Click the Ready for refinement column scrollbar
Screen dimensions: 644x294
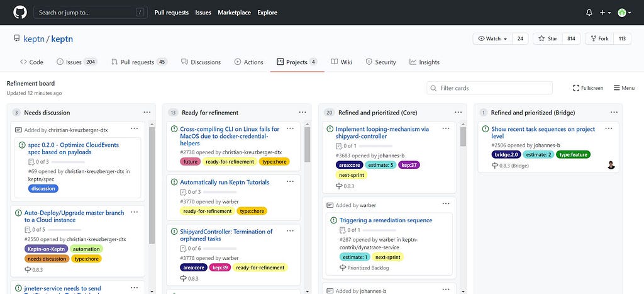click(x=308, y=145)
